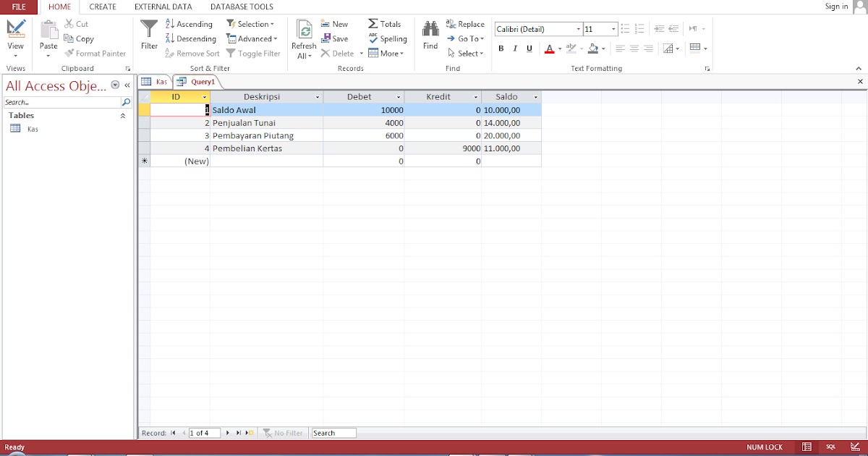Screen dimensions: 868x456
Task: Click Remove Sort to clear sorting
Action: coord(191,53)
